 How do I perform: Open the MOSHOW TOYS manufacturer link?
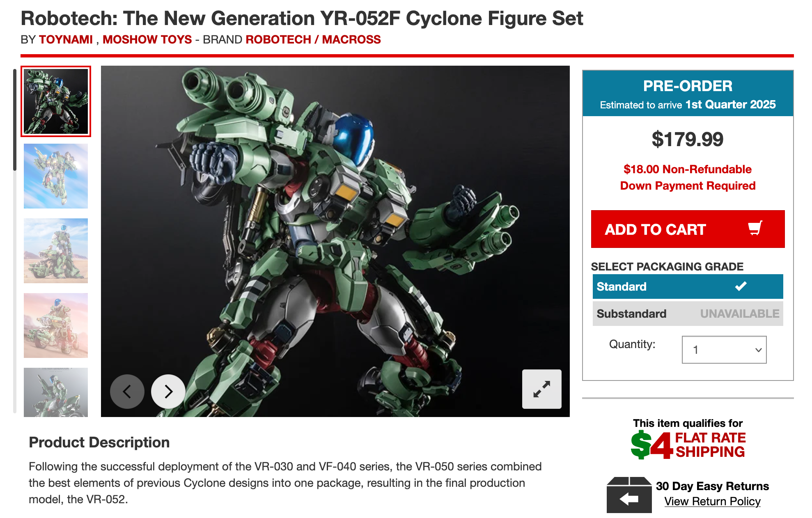click(x=147, y=39)
